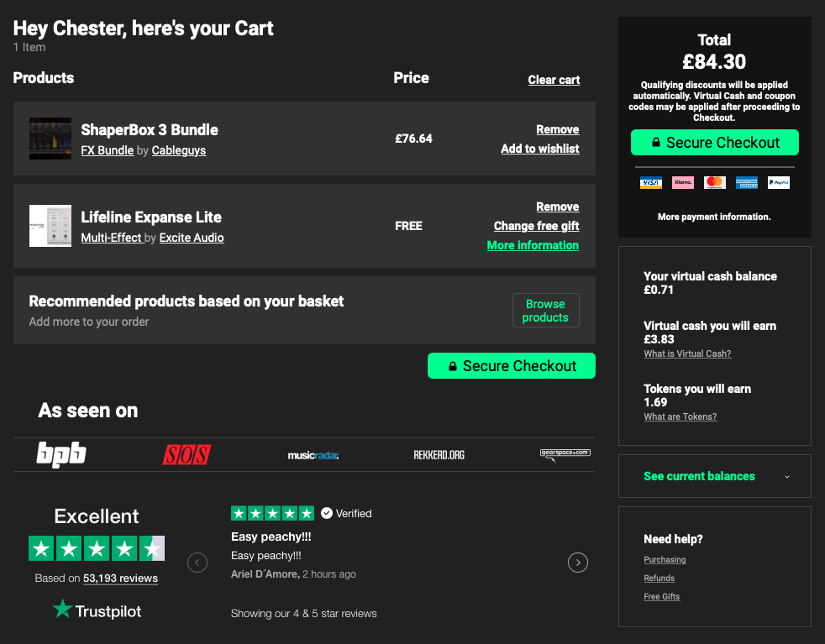Click the Trustpilot 4.5 star rating graphic
This screenshot has height=644, width=825.
97,548
